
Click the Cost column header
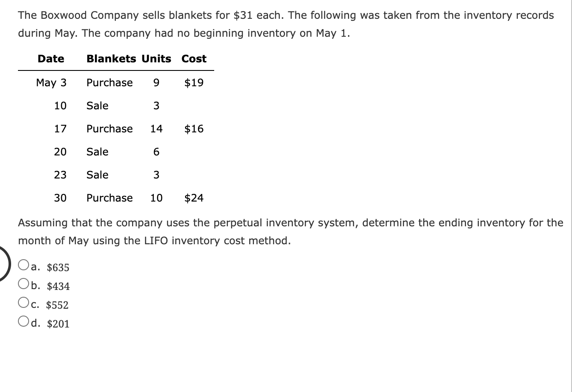[x=193, y=59]
